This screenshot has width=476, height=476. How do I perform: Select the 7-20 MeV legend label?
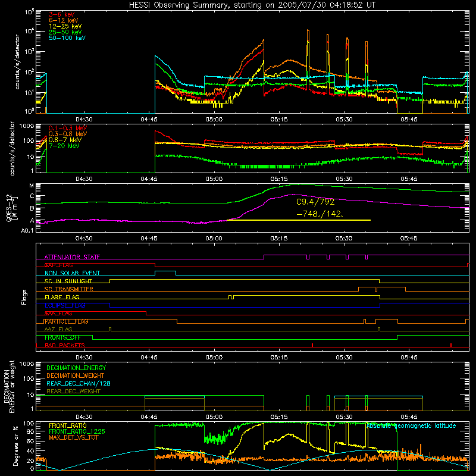64,146
